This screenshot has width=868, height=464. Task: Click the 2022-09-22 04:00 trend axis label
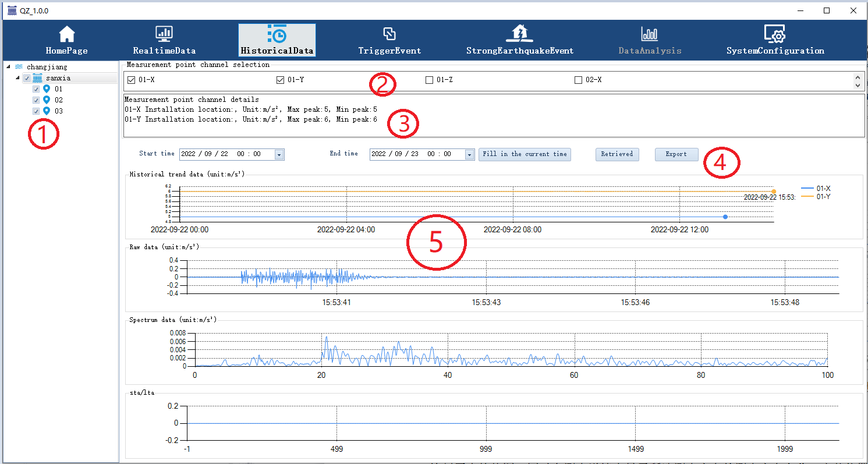point(346,229)
